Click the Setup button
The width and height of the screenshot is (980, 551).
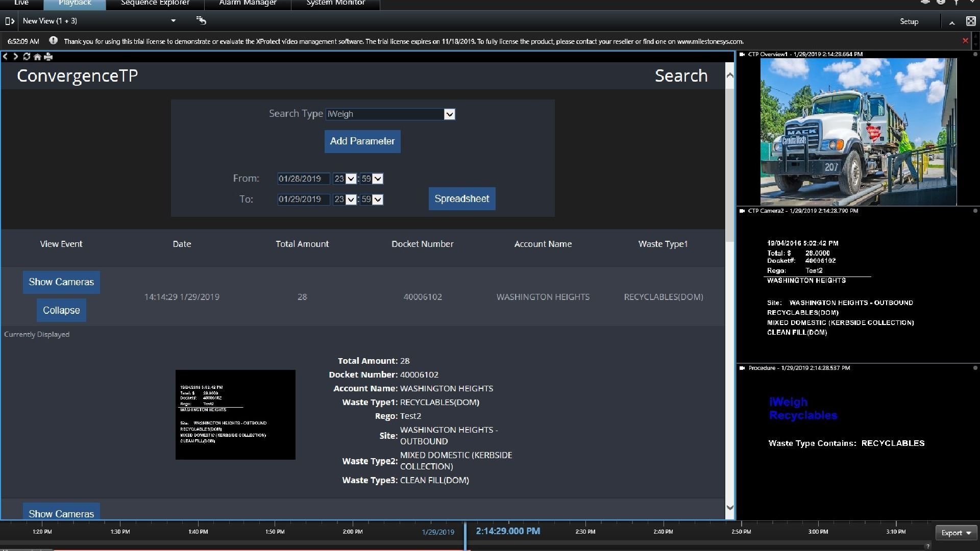[x=909, y=21]
